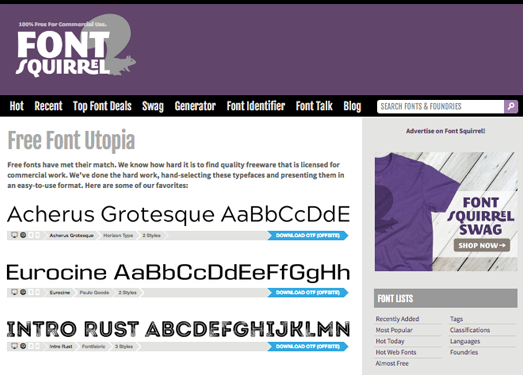Click the Eurocine font sample preview
The image size is (523, 375).
178,272
